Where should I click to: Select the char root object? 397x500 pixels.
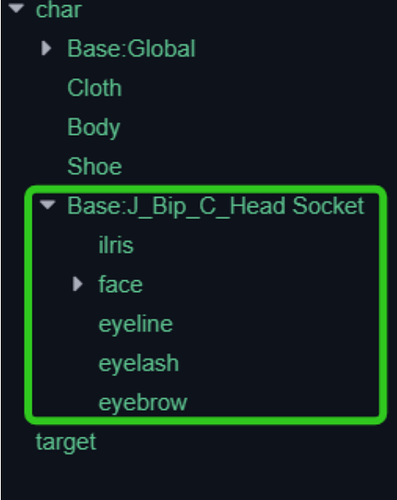[59, 10]
